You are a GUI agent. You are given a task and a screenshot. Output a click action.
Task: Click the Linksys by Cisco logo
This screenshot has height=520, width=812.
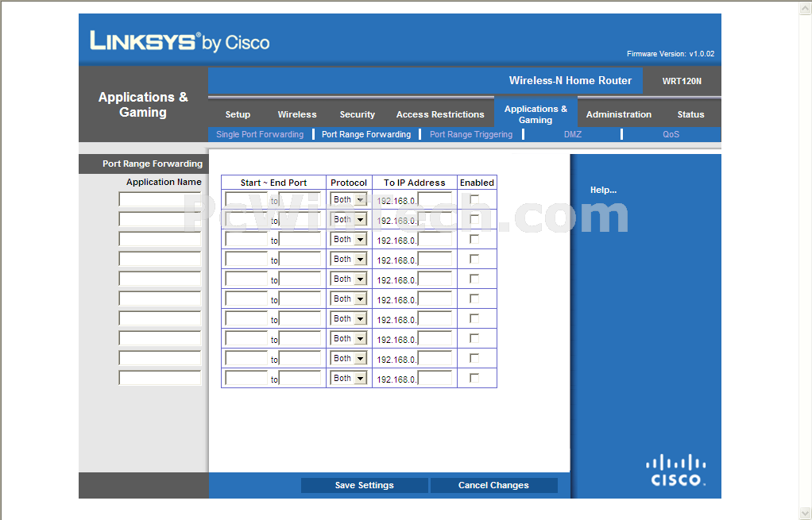pyautogui.click(x=180, y=41)
